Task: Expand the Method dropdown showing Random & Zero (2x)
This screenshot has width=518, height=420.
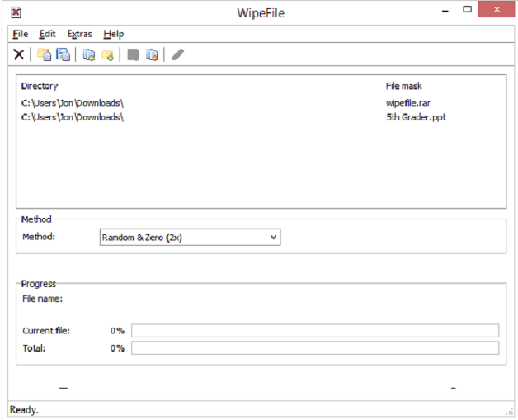Action: 190,238
